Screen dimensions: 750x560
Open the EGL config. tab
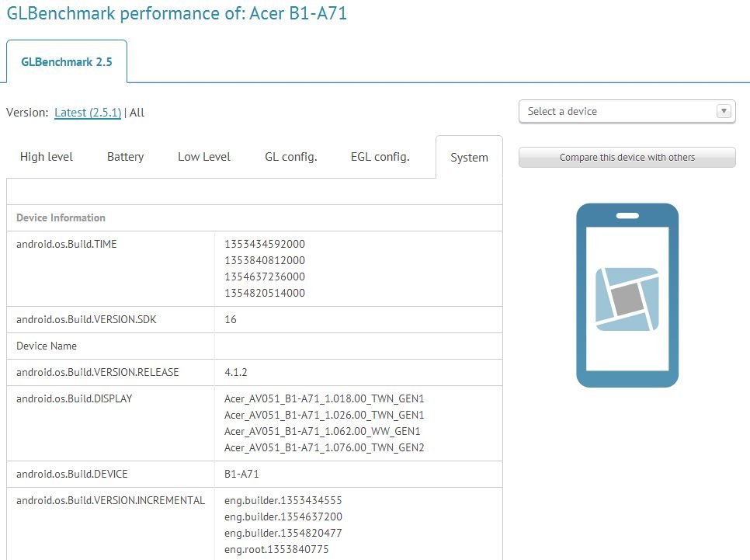tap(380, 157)
